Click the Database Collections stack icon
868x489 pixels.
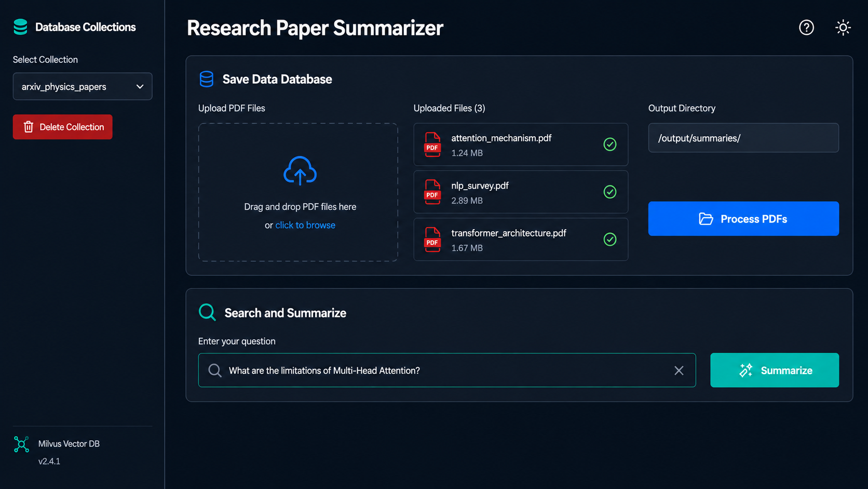point(20,27)
